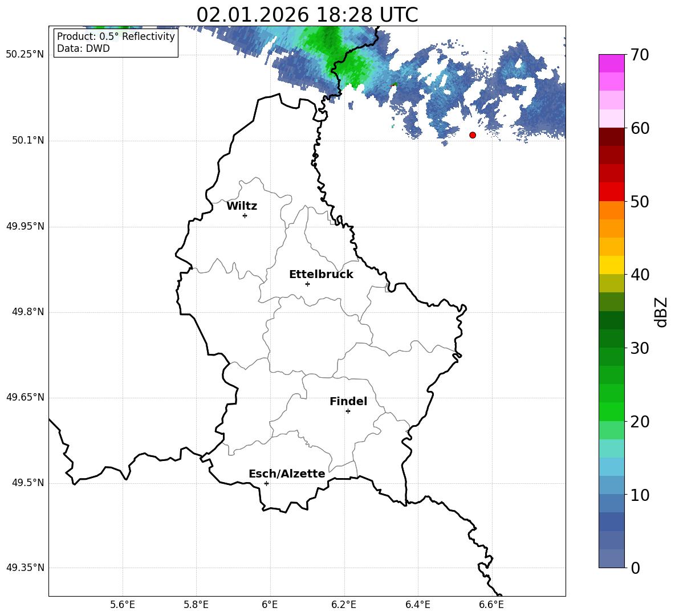This screenshot has height=616, width=675.
Task: Click the 49.8°N latitude tick label
Action: tap(28, 312)
